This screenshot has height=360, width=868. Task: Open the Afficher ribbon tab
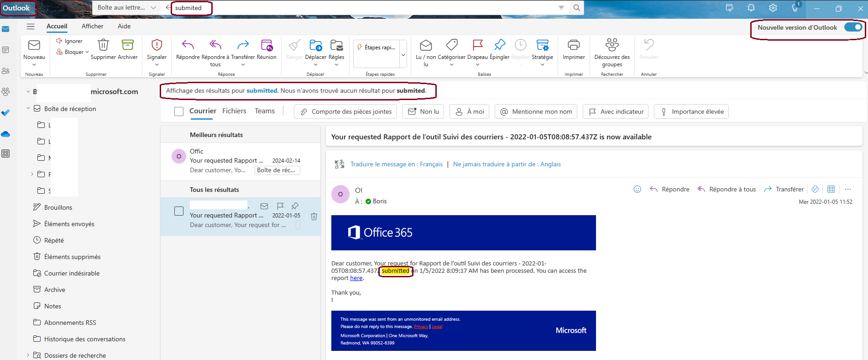[93, 26]
